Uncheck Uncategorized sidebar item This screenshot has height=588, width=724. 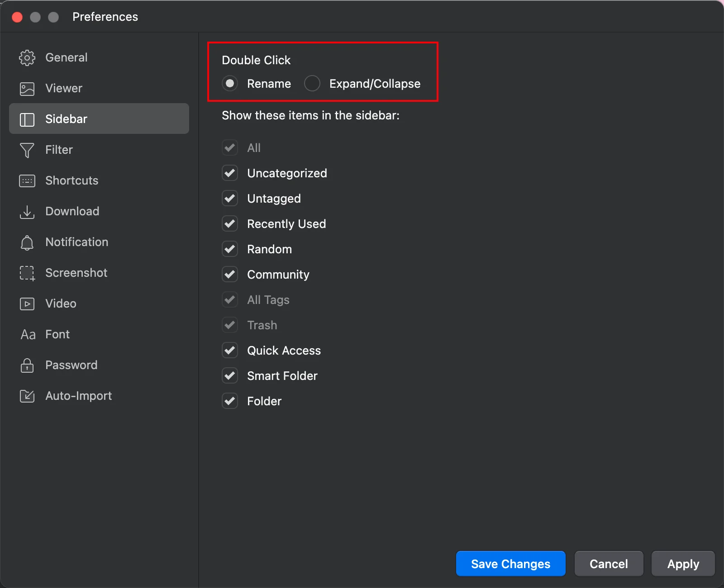230,173
